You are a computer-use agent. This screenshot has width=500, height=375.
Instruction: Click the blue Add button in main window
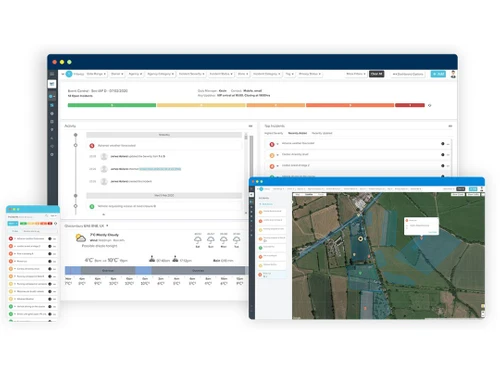coord(438,74)
